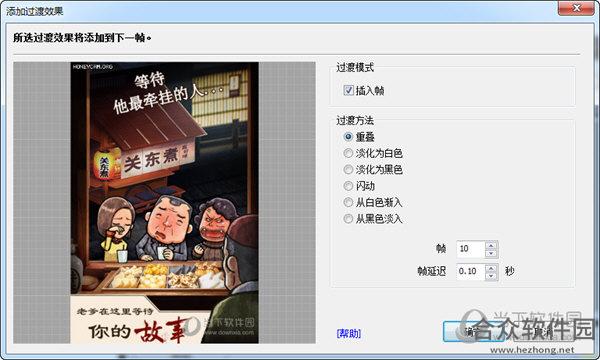Click the 插入帧 checkbox label text
The image size is (600, 360).
click(370, 91)
